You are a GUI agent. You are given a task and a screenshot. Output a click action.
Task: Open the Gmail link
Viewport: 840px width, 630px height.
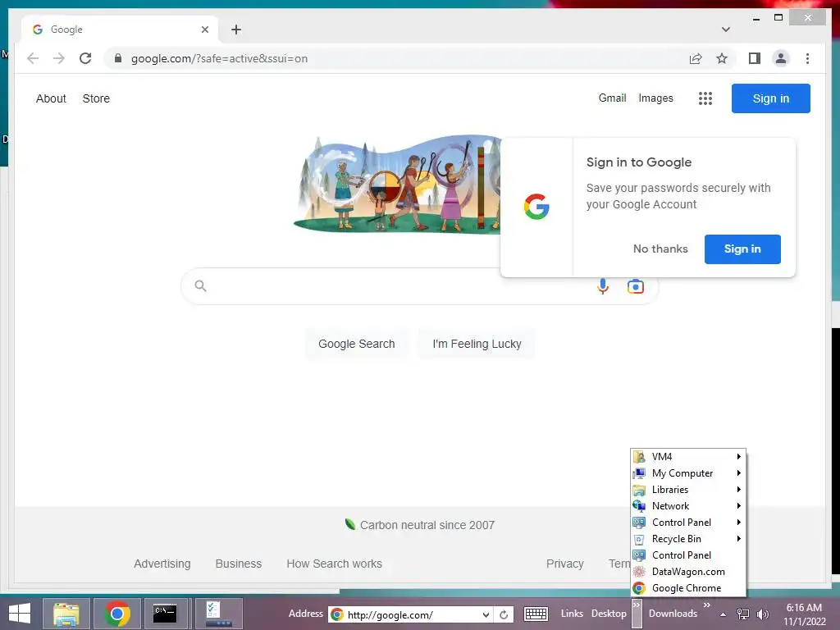pos(612,98)
